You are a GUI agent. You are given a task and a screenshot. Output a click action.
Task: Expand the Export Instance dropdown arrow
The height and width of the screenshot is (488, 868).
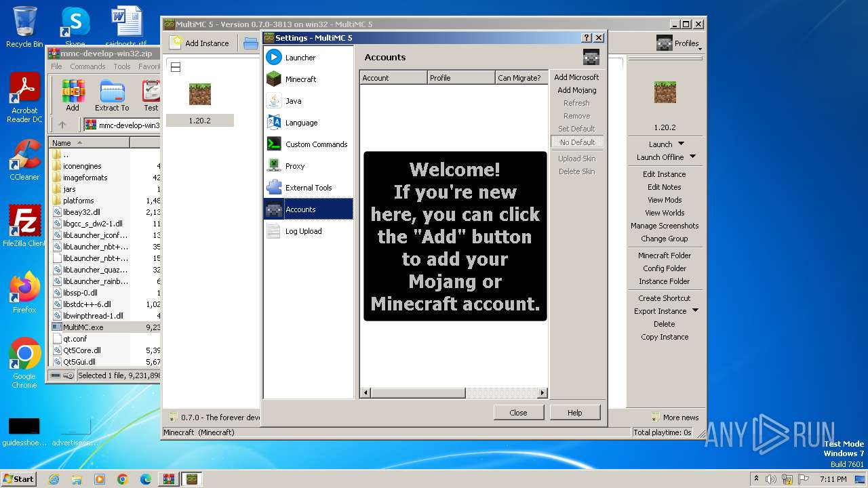click(x=695, y=311)
